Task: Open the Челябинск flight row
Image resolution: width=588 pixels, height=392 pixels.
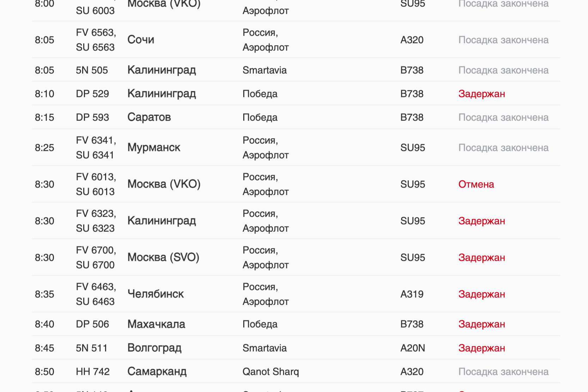Action: tap(155, 294)
